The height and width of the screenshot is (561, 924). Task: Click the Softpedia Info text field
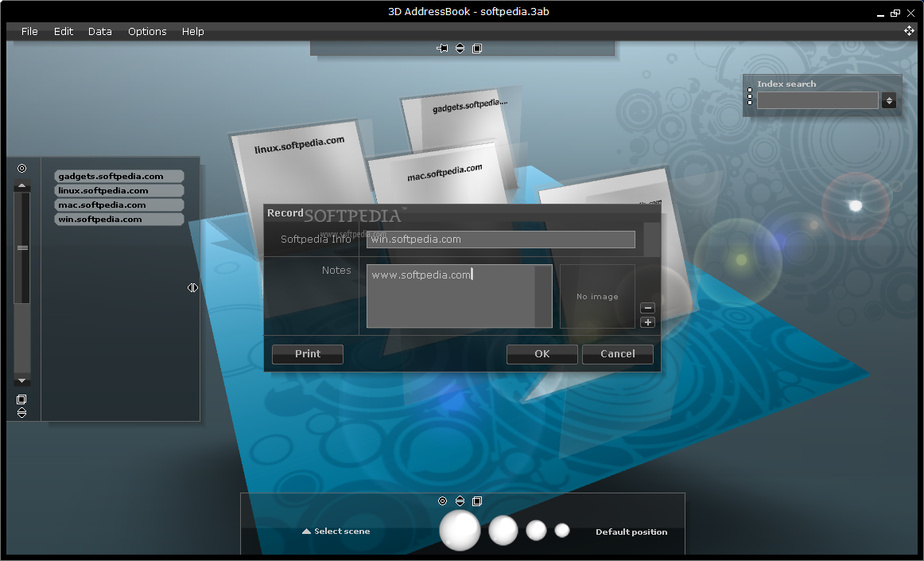tap(501, 240)
